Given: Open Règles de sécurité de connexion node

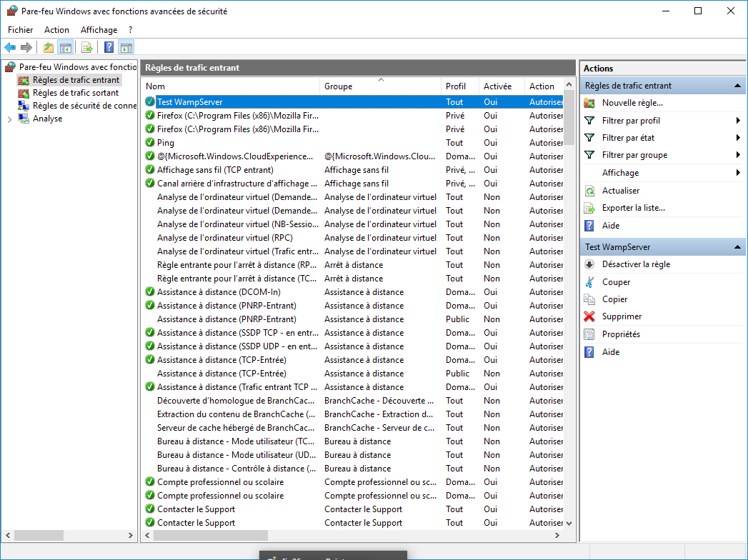Looking at the screenshot, I should [x=84, y=106].
